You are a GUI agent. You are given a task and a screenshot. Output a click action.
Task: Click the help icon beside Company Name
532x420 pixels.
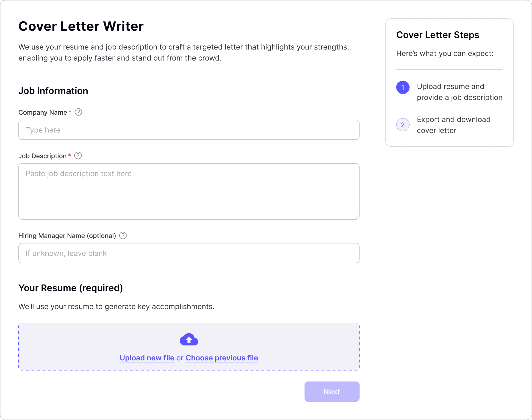coord(78,112)
